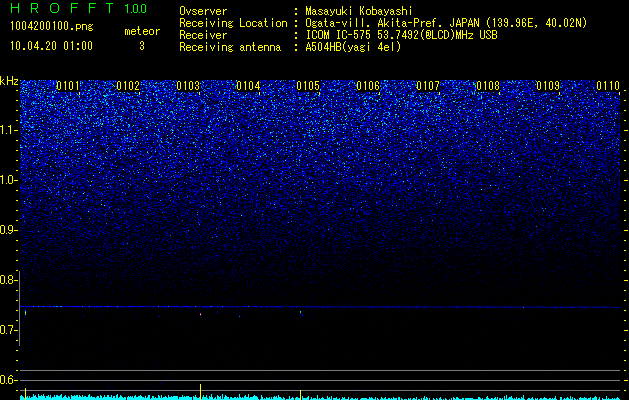Click the Ovserver field label

tap(203, 11)
